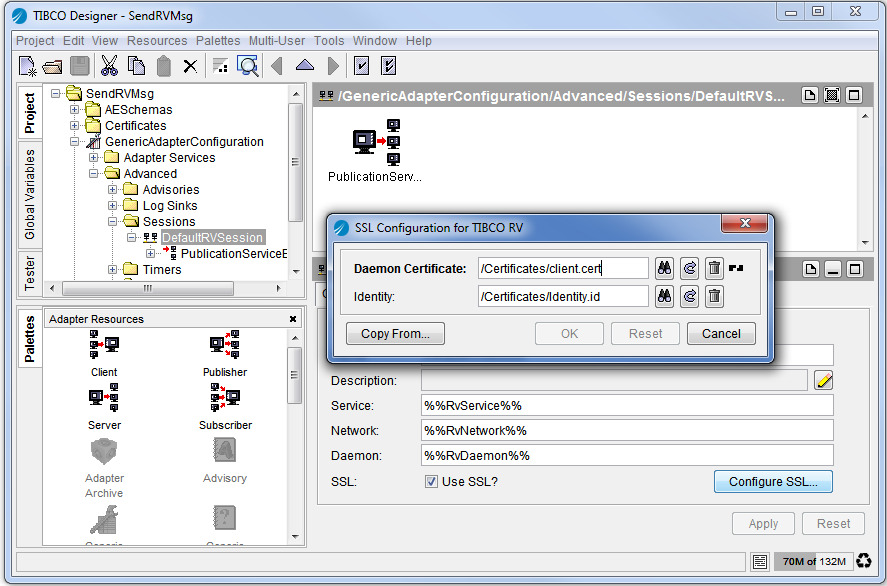This screenshot has height=586, width=887.
Task: Toggle the Use SSL? checkbox
Action: pyautogui.click(x=431, y=481)
